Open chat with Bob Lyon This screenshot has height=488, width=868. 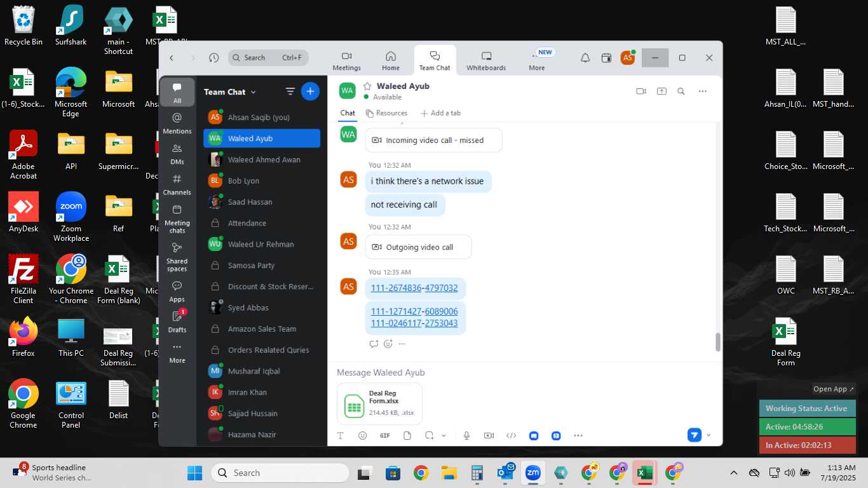pos(262,180)
